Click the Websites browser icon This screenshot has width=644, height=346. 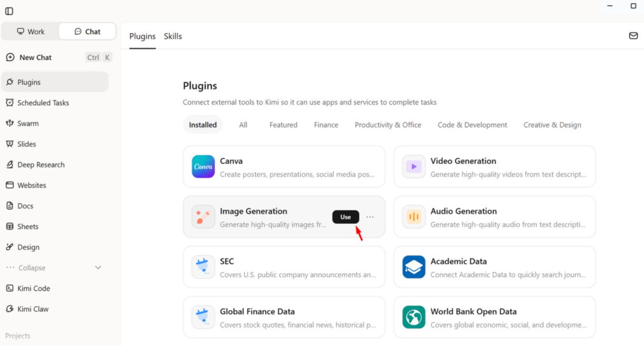point(10,185)
